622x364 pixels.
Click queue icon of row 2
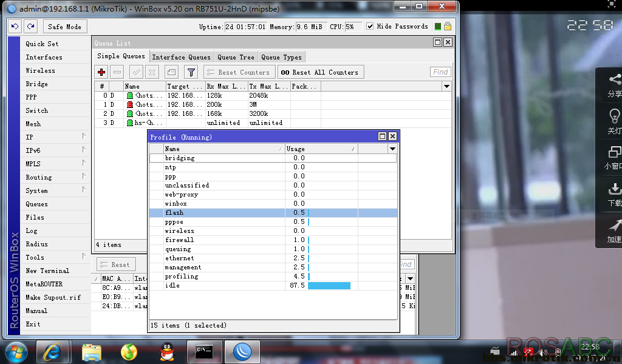click(130, 113)
